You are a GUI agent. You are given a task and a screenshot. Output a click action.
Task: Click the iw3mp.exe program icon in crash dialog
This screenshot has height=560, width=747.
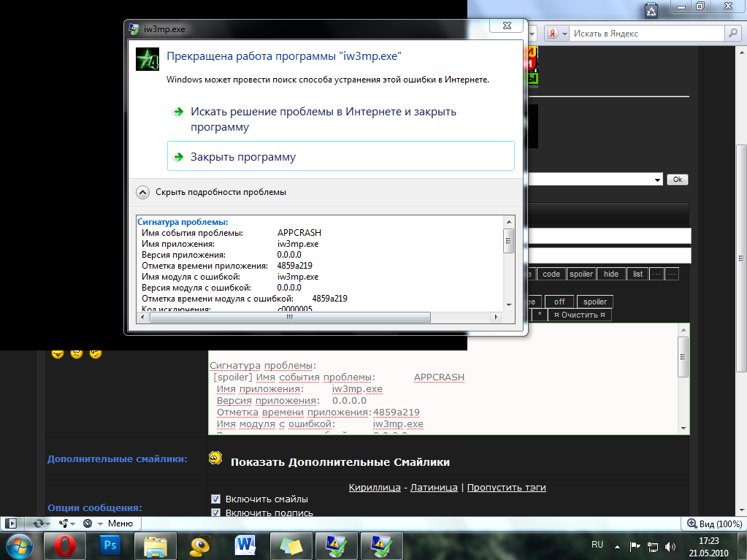point(148,59)
